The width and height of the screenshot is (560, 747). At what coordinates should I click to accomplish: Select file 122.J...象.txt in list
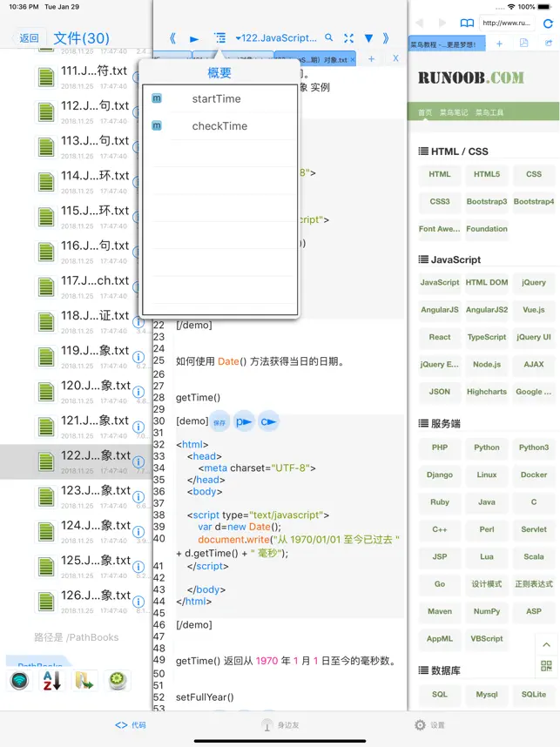(x=77, y=461)
